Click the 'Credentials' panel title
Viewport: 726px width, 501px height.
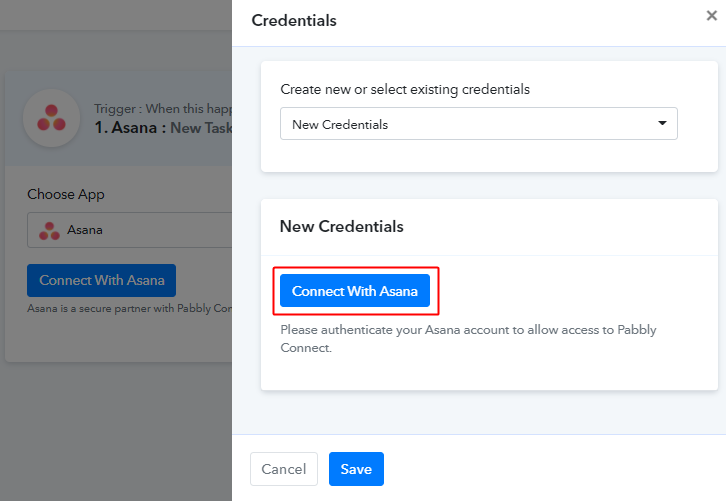pos(294,20)
